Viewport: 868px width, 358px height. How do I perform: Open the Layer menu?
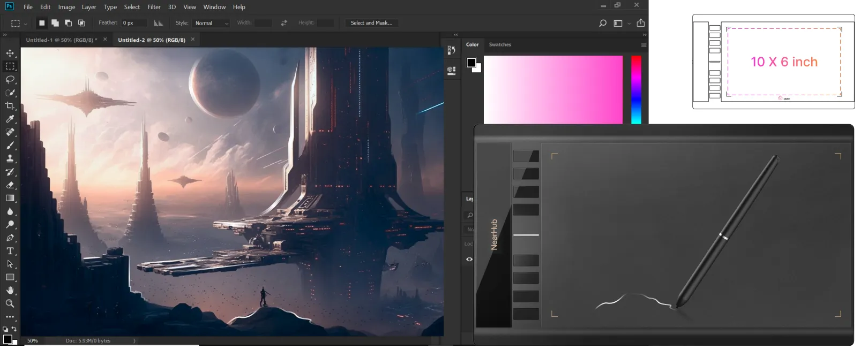click(x=89, y=7)
